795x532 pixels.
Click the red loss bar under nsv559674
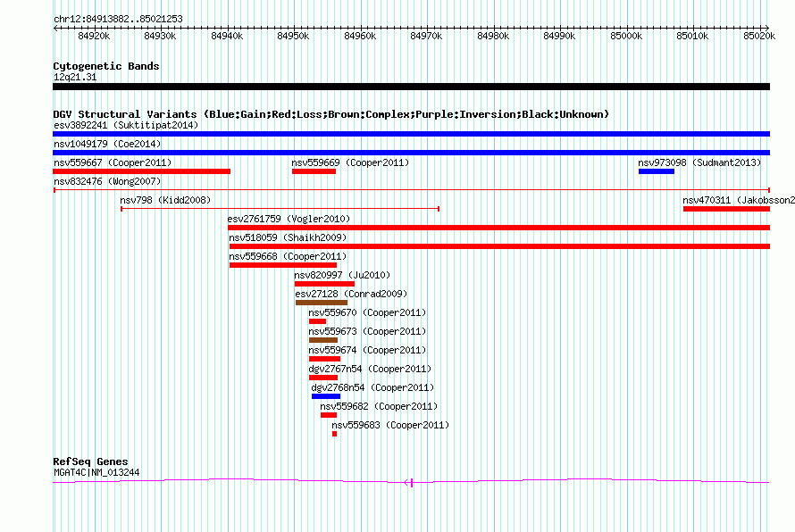324,359
